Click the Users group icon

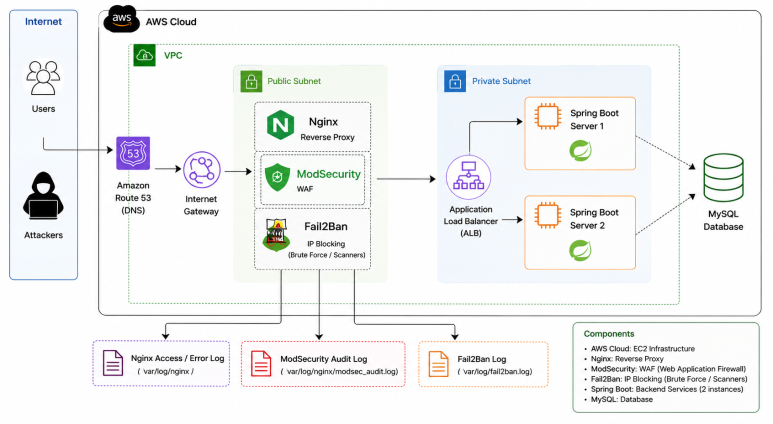[x=43, y=77]
